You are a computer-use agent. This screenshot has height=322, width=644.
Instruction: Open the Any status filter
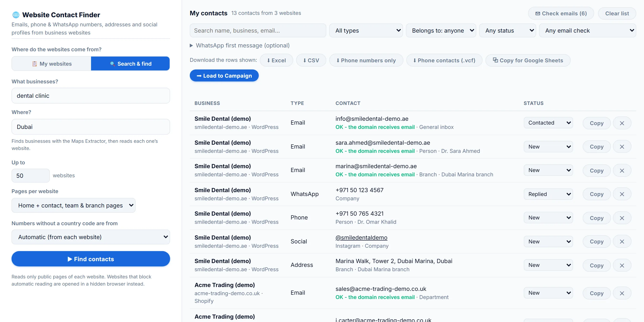[507, 30]
